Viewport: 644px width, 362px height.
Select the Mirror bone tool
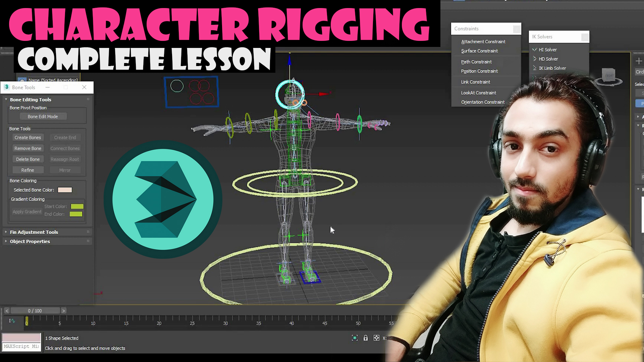coord(65,170)
